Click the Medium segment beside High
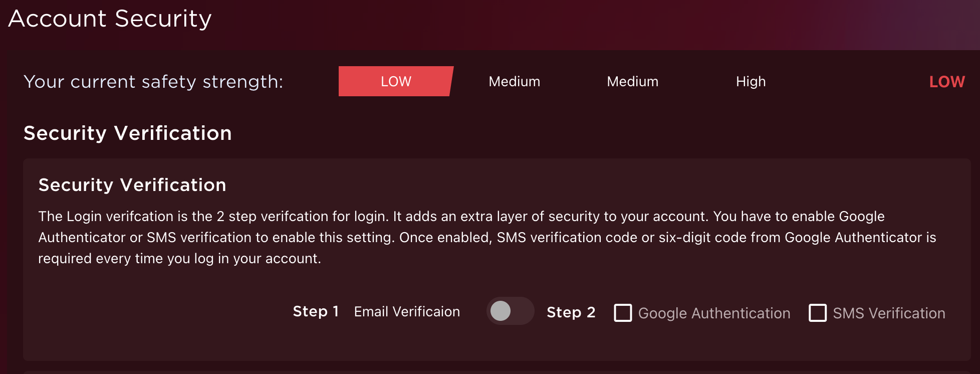Viewport: 980px width, 374px height. tap(632, 81)
